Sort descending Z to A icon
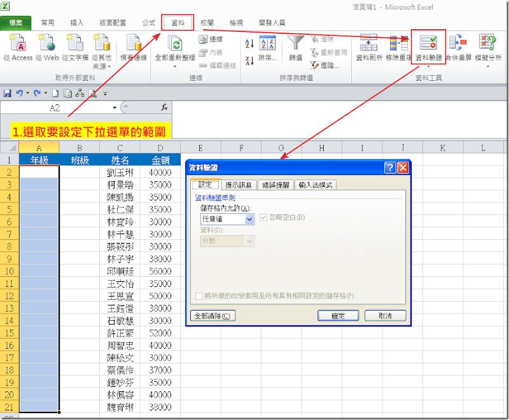The image size is (509, 420). (x=249, y=60)
